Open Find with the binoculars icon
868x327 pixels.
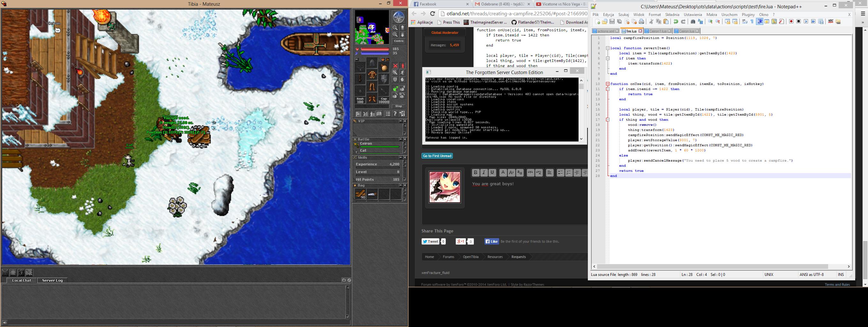(x=693, y=22)
